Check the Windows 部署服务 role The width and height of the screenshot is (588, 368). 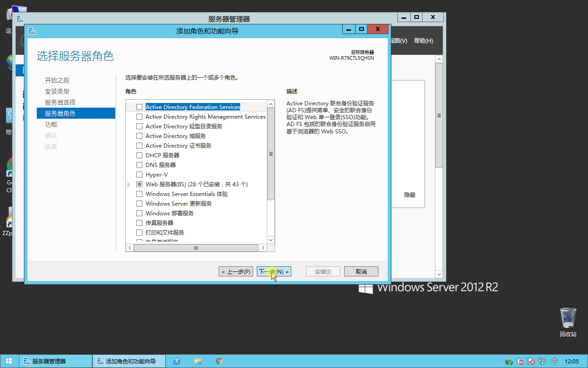click(x=140, y=213)
